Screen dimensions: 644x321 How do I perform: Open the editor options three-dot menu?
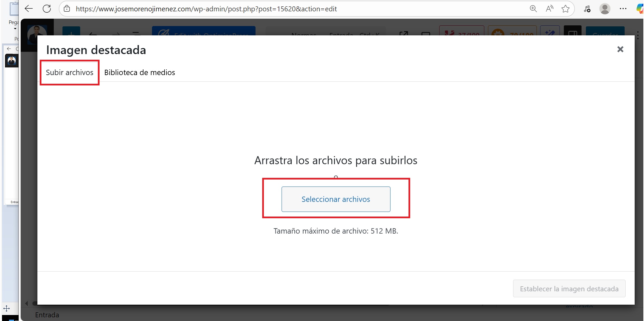coord(638,35)
